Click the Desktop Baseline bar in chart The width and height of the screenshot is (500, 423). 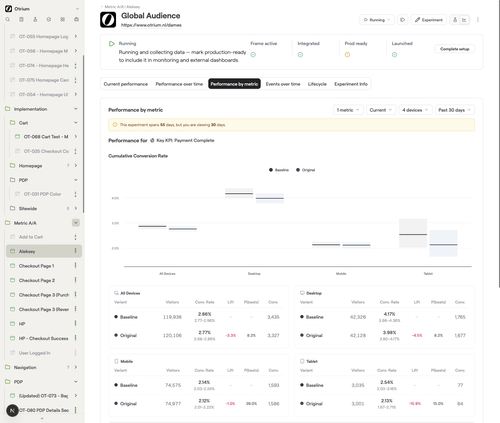tap(239, 193)
